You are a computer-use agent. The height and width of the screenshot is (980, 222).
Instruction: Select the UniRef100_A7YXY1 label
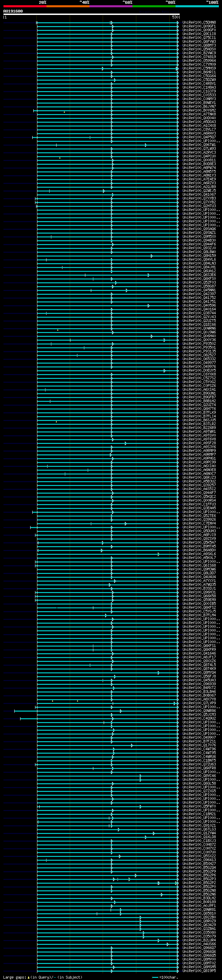click(199, 581)
